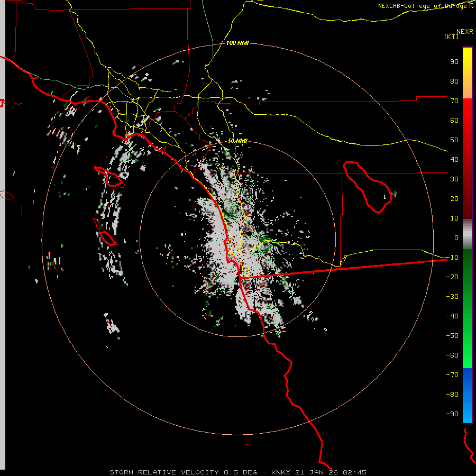Click the [KT] units label
476x476 pixels.
point(452,36)
